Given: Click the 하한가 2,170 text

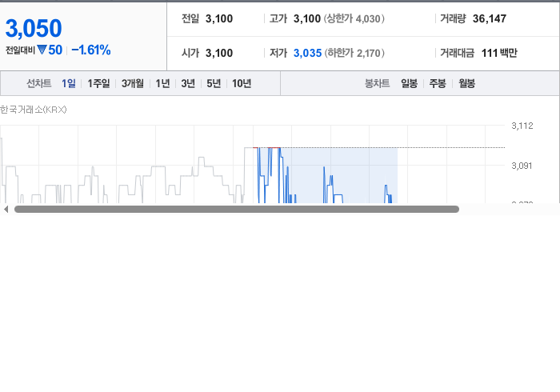Looking at the screenshot, I should tap(354, 53).
